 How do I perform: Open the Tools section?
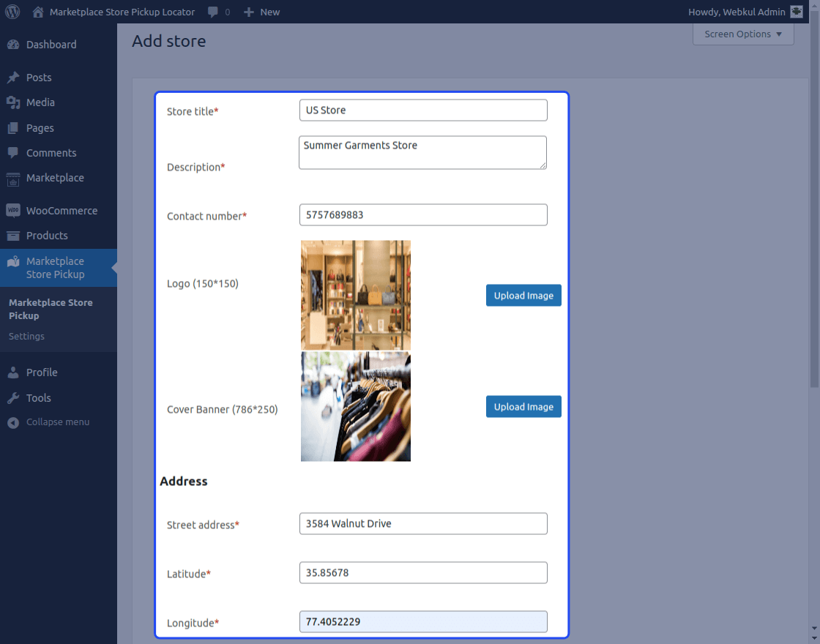tap(38, 397)
